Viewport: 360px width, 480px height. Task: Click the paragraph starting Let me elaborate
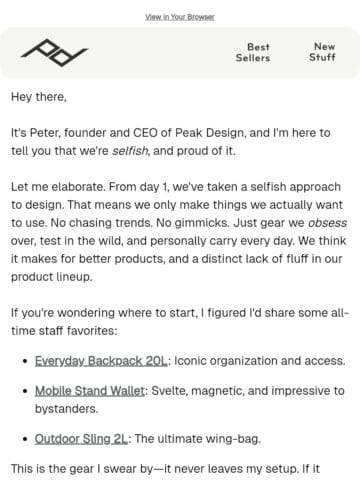(179, 232)
